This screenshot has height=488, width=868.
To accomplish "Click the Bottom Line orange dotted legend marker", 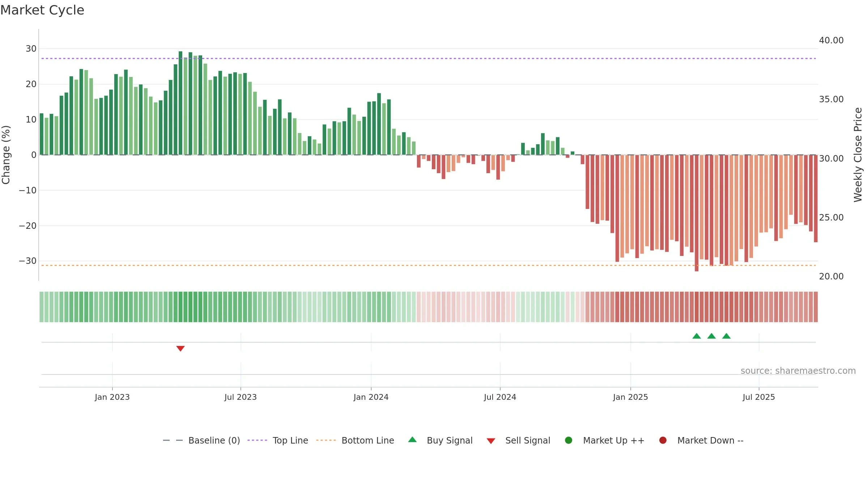I will (326, 440).
